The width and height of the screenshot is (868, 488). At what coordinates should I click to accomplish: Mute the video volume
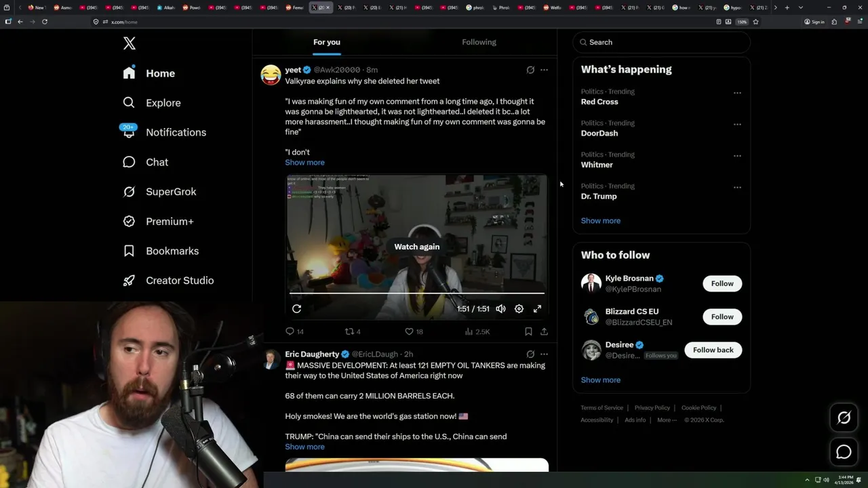[500, 308]
